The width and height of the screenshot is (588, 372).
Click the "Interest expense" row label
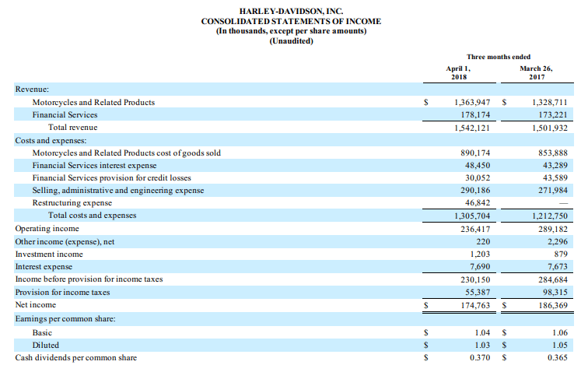[44, 266]
